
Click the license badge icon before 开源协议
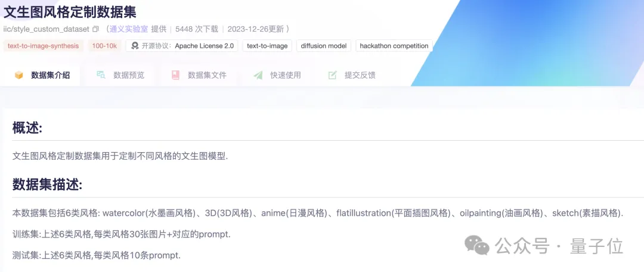click(x=135, y=46)
